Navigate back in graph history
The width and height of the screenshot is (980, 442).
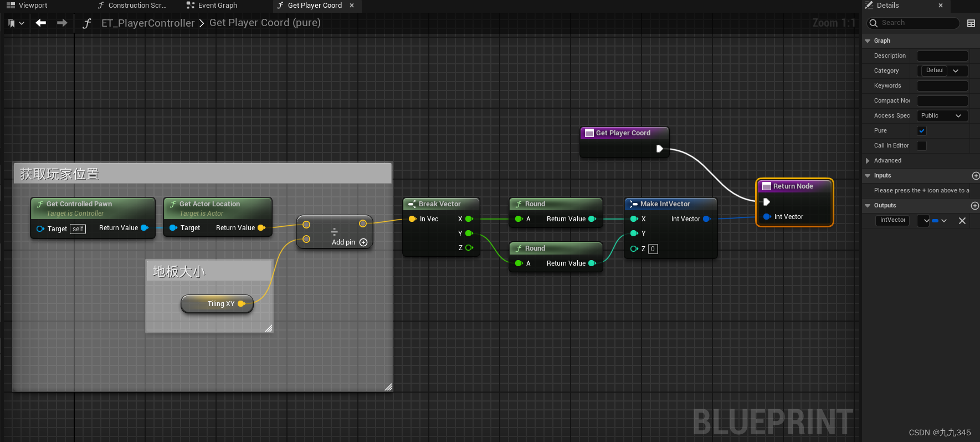click(40, 23)
